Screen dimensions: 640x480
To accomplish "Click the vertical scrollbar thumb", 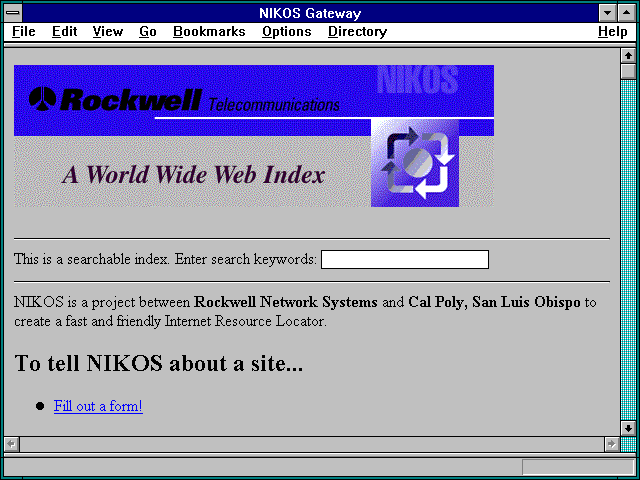I will [x=628, y=71].
